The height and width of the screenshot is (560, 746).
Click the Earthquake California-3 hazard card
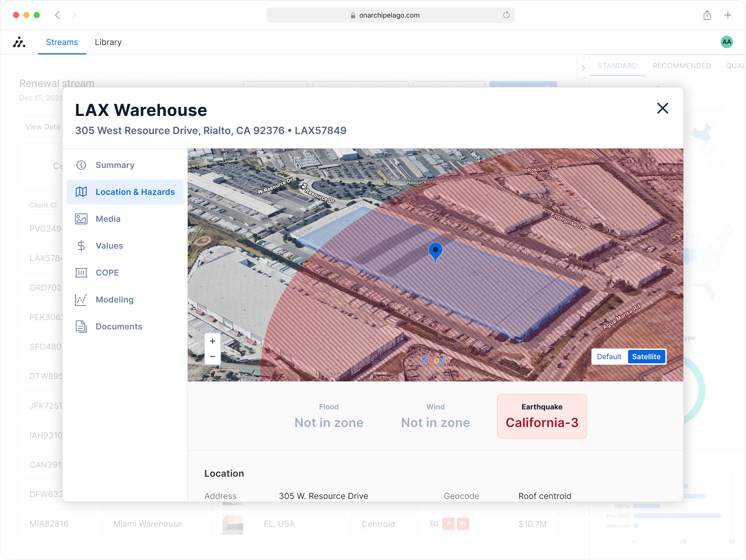(542, 416)
